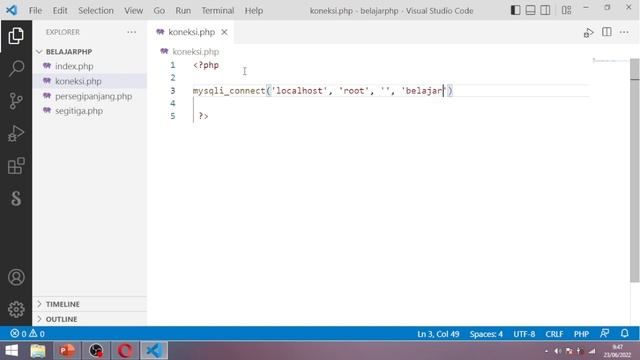This screenshot has height=360, width=640.
Task: Open editor More Actions ellipsis
Action: (x=624, y=32)
